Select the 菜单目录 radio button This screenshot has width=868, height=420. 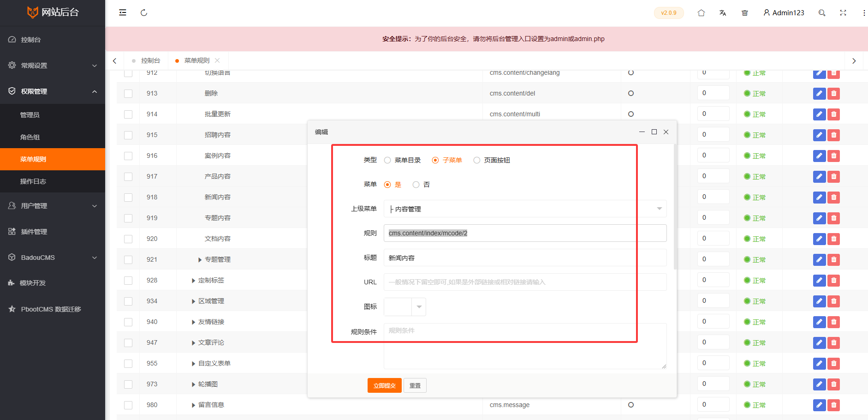[x=387, y=160]
